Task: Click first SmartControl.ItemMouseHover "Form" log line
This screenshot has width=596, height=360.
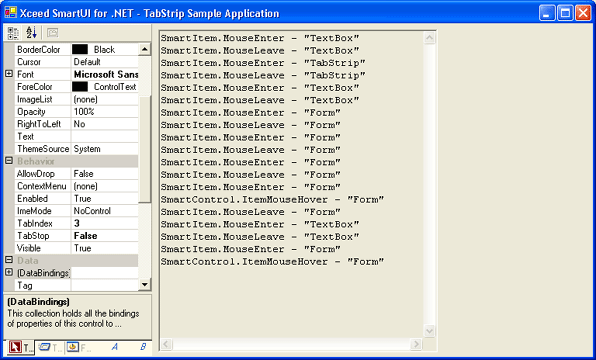Action: click(272, 199)
